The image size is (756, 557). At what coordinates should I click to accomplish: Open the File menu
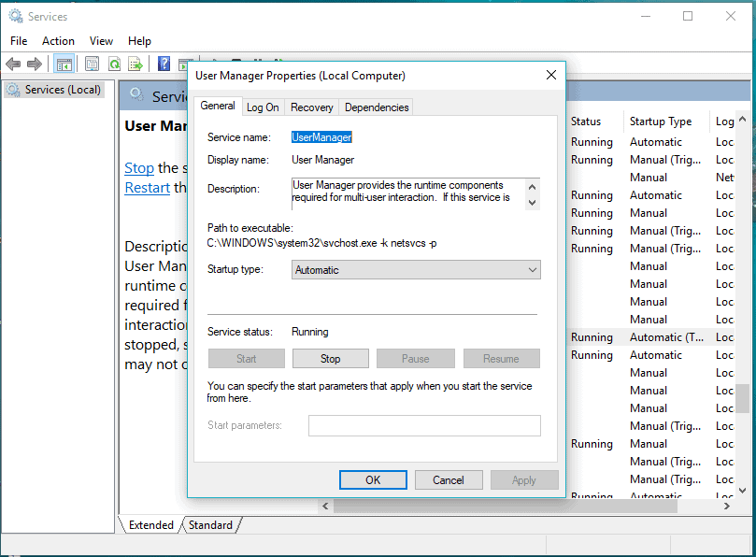(x=19, y=41)
